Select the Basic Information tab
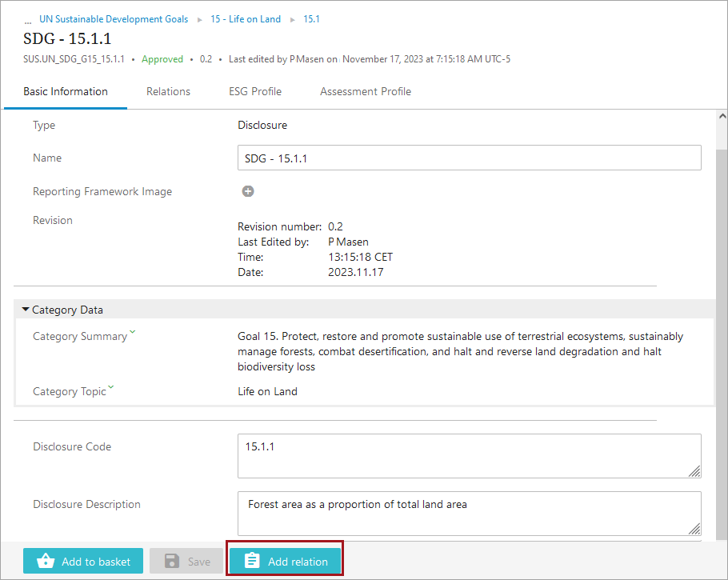Screen dimensions: 728x580 pos(66,91)
